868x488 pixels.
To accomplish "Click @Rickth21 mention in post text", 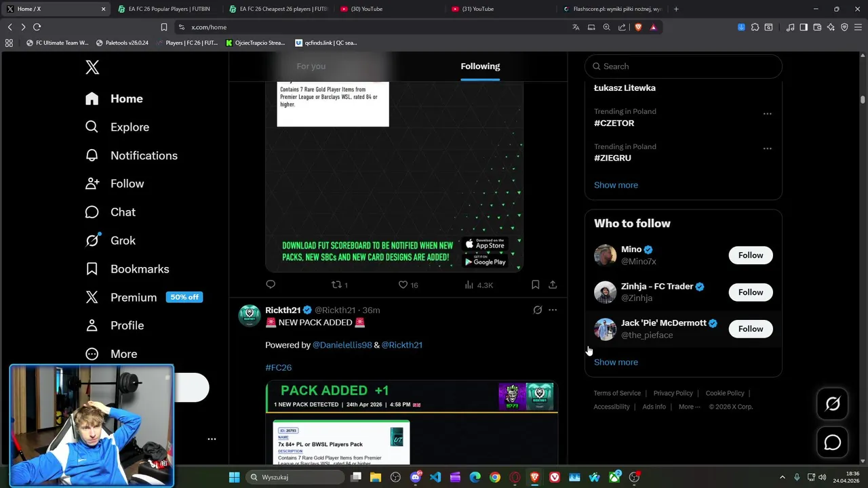I will pyautogui.click(x=401, y=345).
